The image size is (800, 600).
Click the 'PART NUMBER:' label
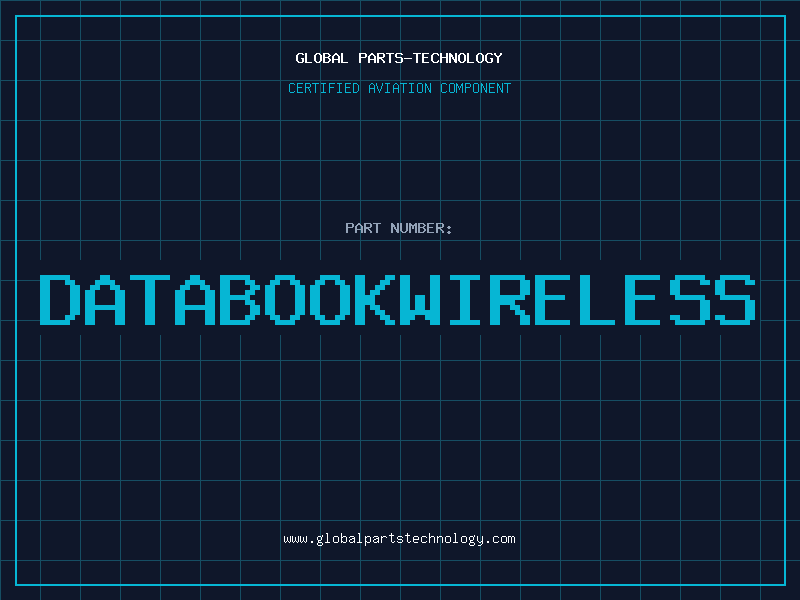[399, 228]
